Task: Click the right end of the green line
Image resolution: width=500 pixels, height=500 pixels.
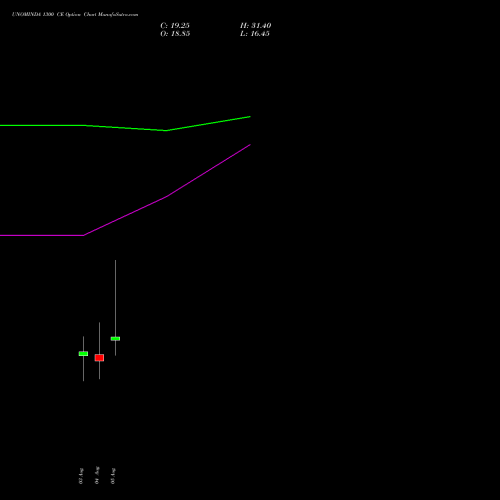Action: tap(250, 117)
